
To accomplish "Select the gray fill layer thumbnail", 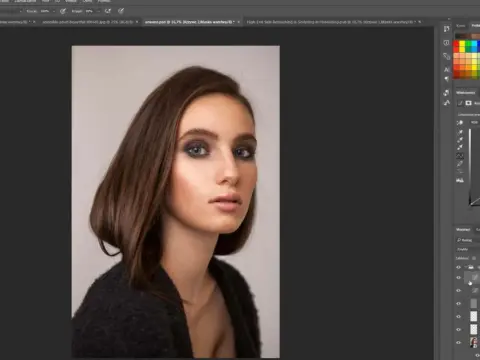I will coord(474,303).
